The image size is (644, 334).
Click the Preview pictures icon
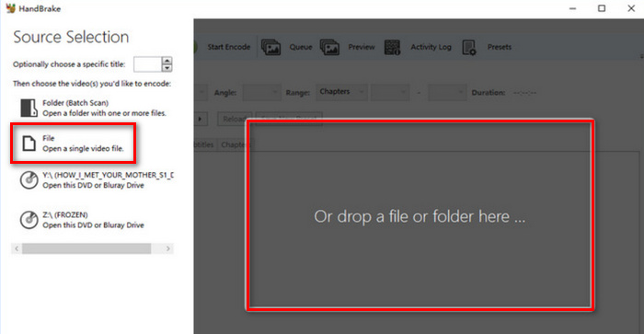click(329, 47)
